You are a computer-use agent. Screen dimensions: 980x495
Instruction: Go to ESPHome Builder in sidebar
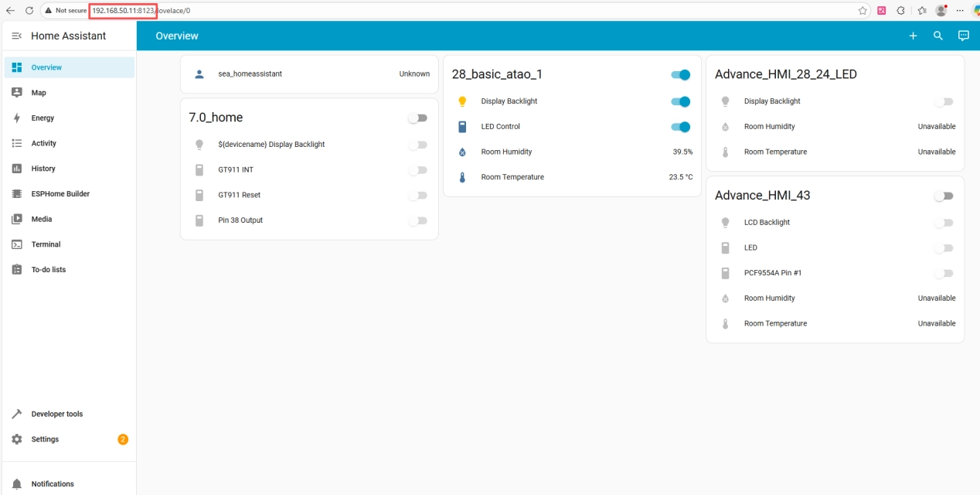tap(60, 194)
